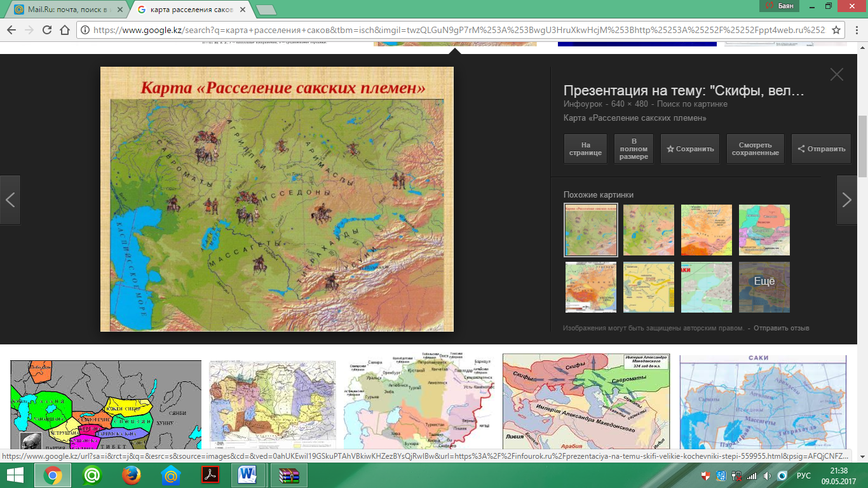Image resolution: width=868 pixels, height=488 pixels.
Task: Open the green Mail.Ru Agent taskbar icon
Action: (x=92, y=475)
